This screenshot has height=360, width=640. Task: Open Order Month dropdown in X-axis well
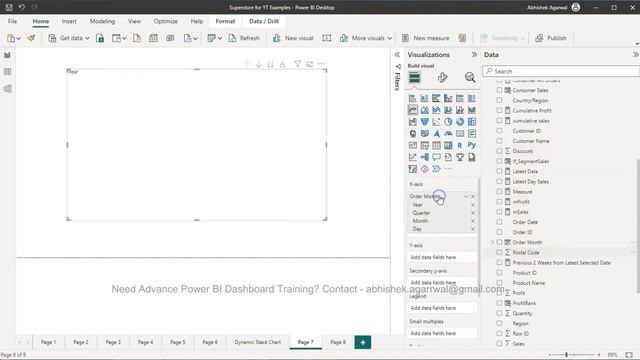pyautogui.click(x=466, y=196)
